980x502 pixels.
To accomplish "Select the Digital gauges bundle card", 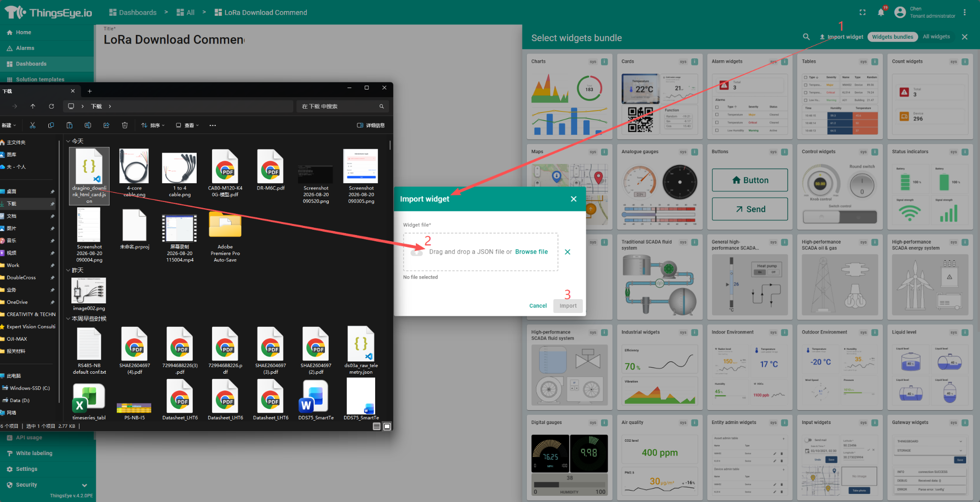I will pyautogui.click(x=569, y=458).
